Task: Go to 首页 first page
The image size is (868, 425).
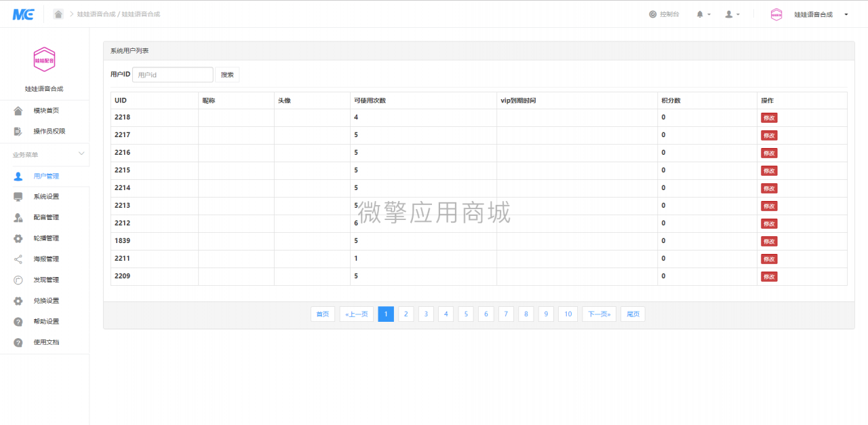Action: click(x=323, y=314)
